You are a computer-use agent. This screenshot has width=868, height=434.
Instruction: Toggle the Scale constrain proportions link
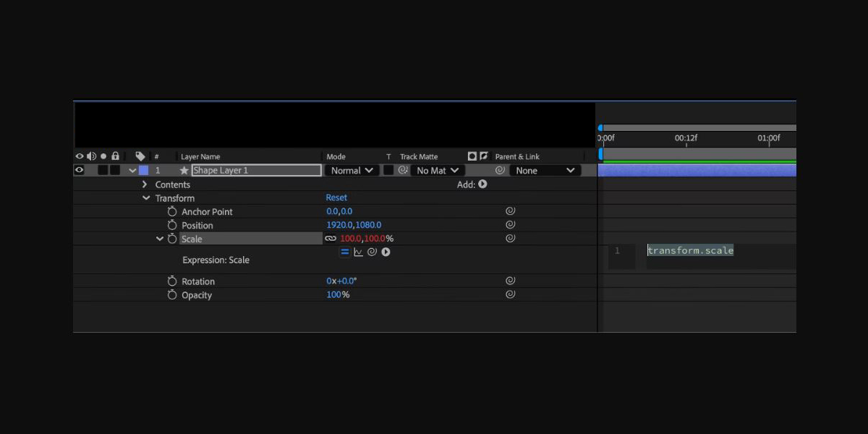(x=331, y=239)
